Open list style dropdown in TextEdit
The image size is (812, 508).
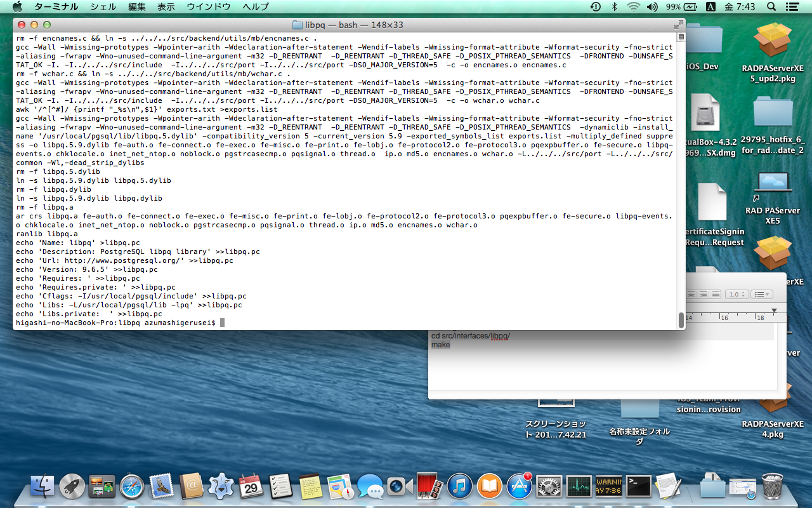coord(761,295)
